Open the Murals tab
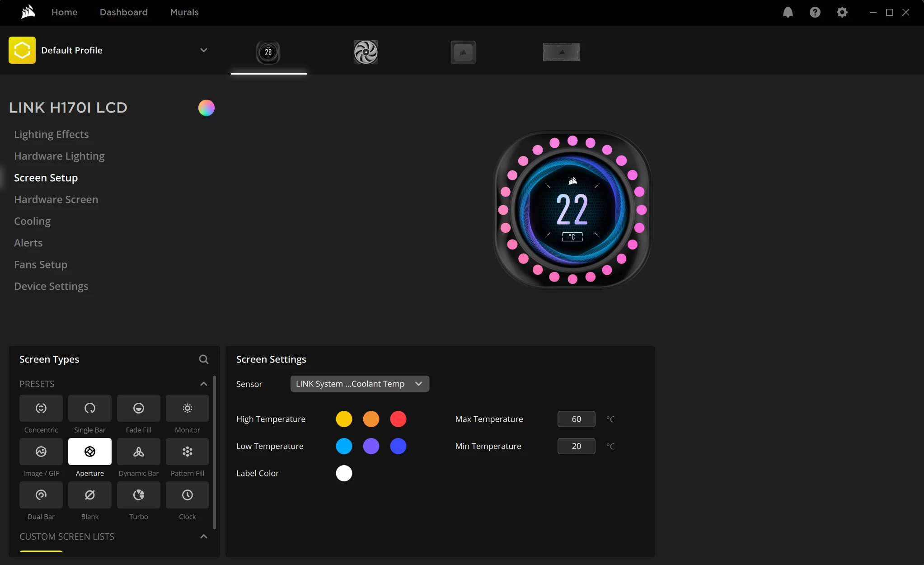The height and width of the screenshot is (565, 924). (x=184, y=12)
